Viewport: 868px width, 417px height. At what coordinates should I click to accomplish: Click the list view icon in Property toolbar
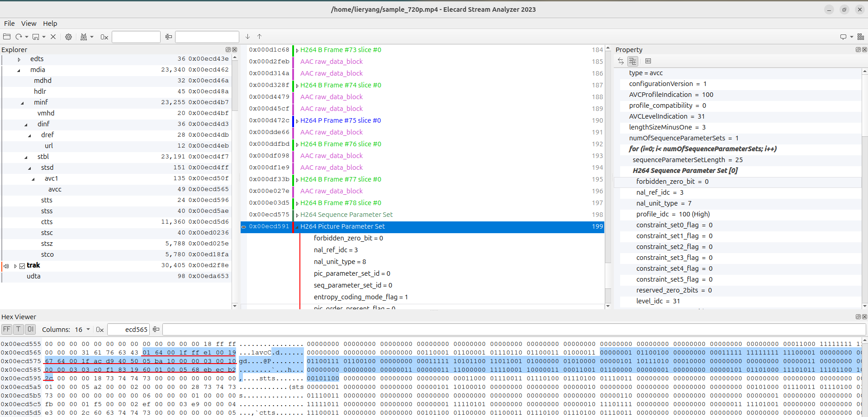(648, 61)
